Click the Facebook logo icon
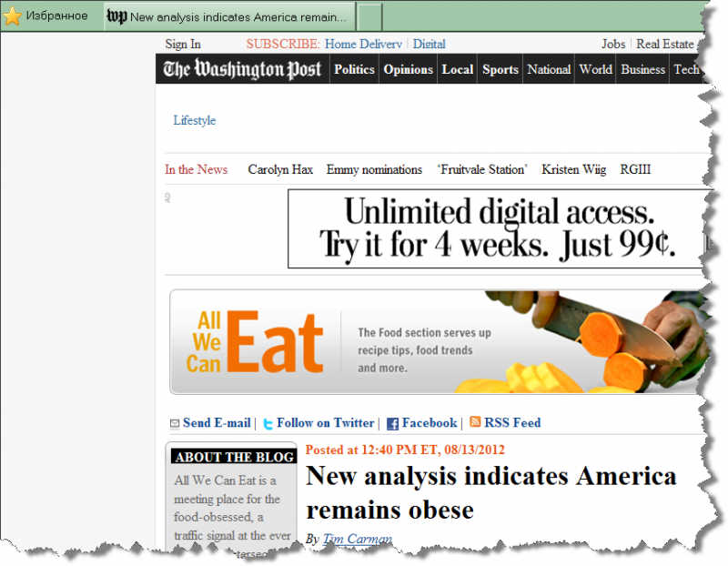Viewport: 728px width, 566px height. click(x=392, y=423)
